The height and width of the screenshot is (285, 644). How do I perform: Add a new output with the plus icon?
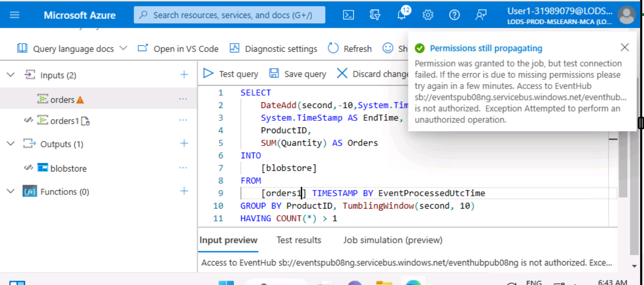click(184, 143)
